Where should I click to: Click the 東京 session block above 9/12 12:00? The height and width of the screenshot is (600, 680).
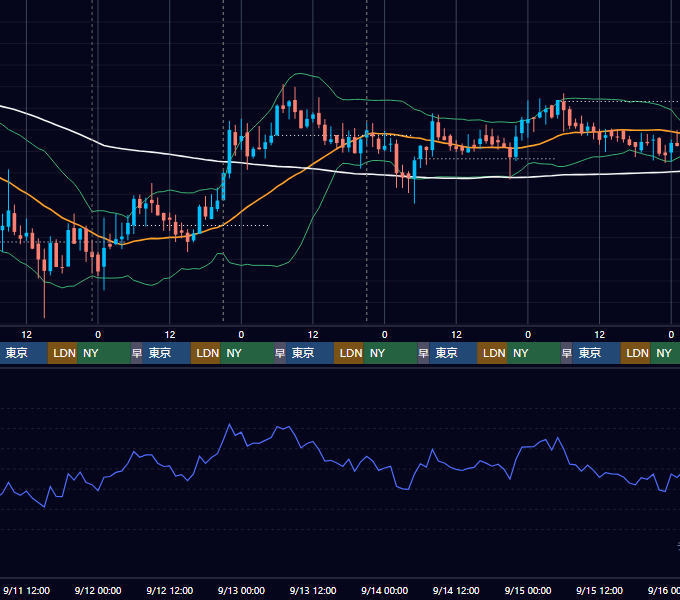(167, 353)
